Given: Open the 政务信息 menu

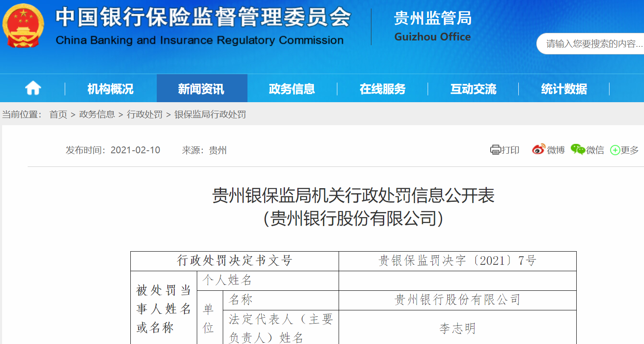Looking at the screenshot, I should pos(292,89).
